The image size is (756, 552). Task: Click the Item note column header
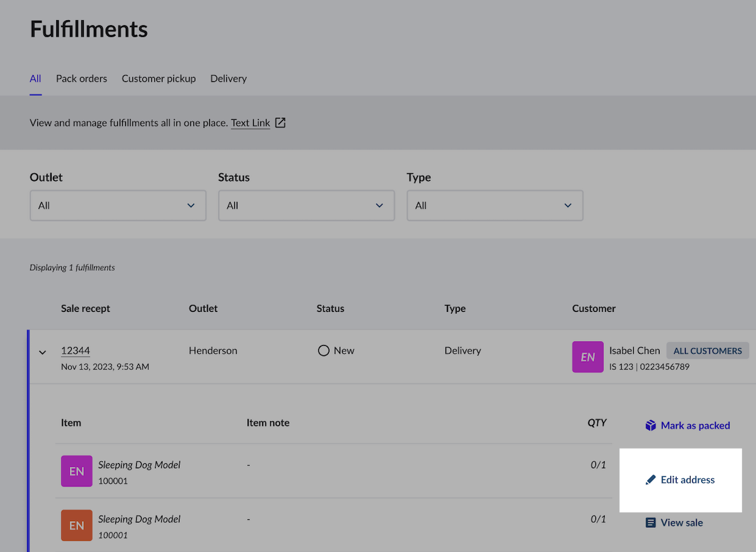coord(268,423)
